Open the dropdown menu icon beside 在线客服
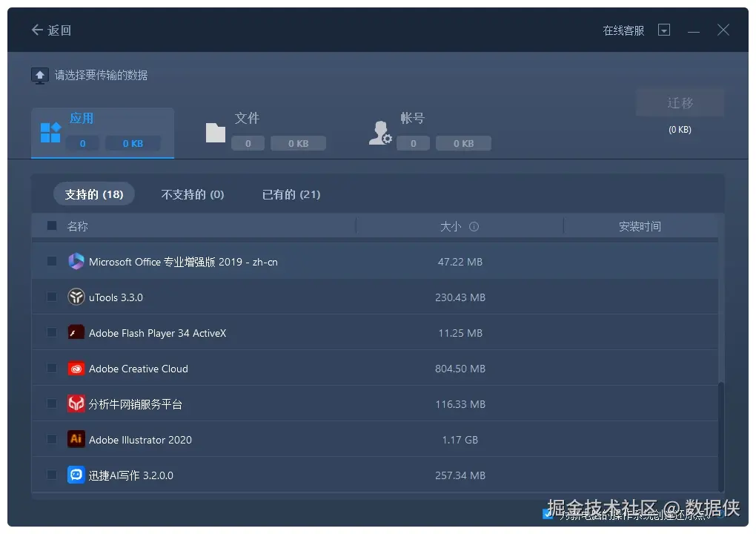This screenshot has width=756, height=534. pos(664,30)
